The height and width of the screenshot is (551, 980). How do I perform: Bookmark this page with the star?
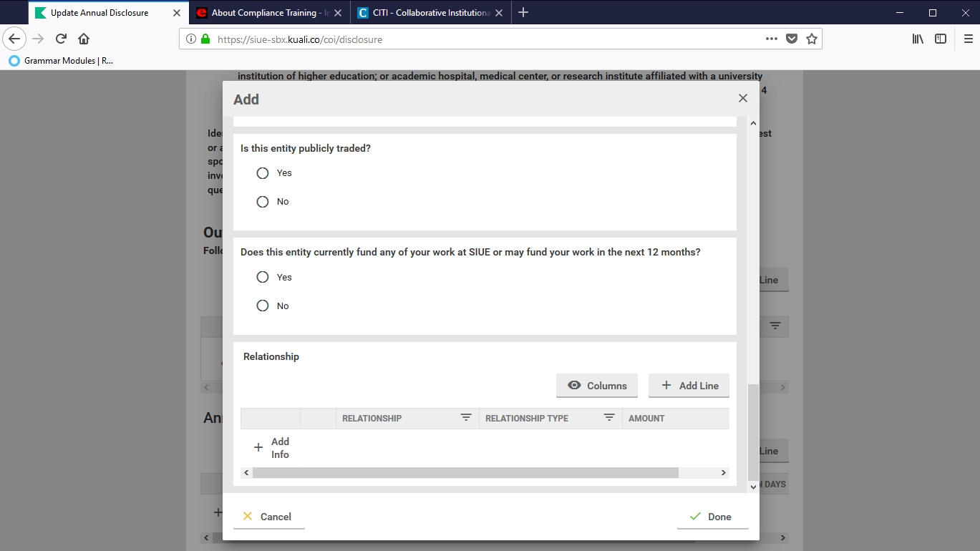click(811, 39)
